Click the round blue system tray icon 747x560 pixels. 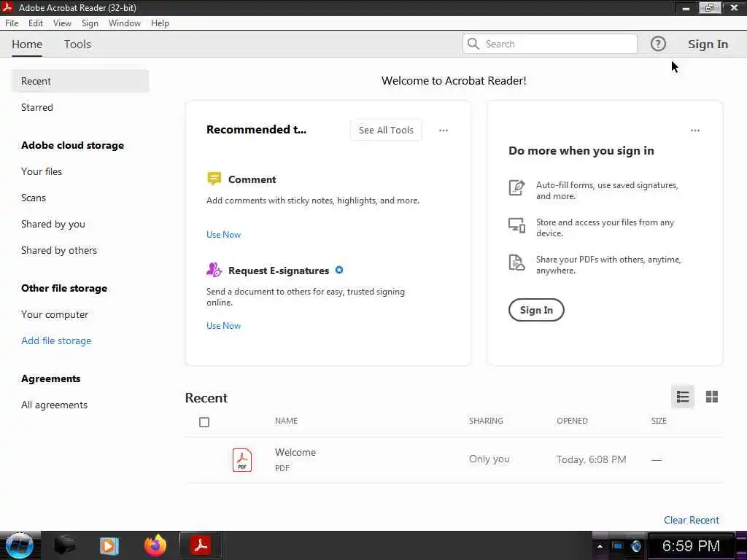tap(635, 546)
